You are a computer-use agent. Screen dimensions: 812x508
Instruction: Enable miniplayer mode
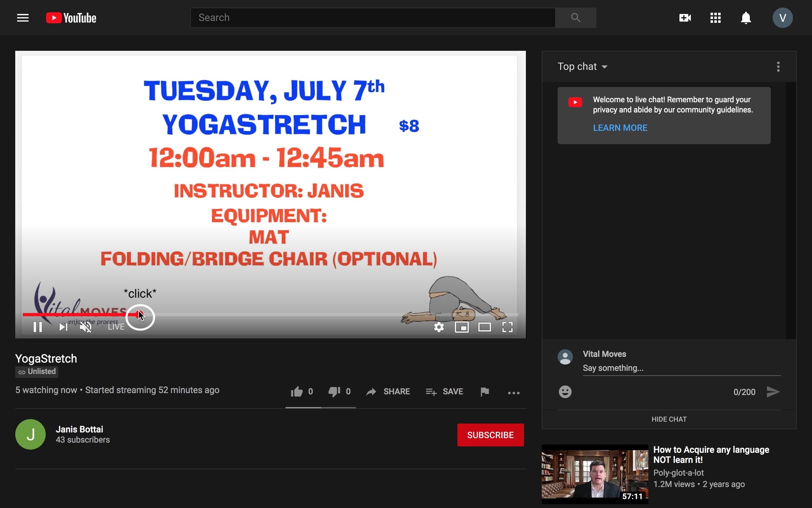pos(462,327)
